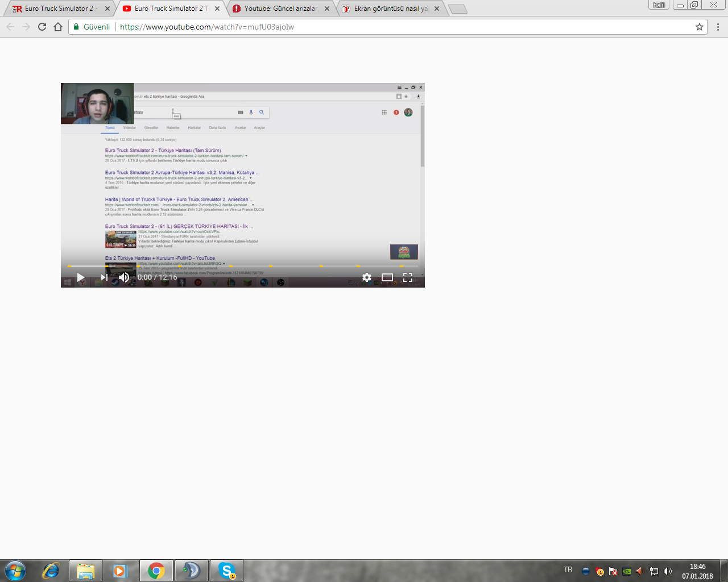Open the Windows Start menu

[x=14, y=571]
